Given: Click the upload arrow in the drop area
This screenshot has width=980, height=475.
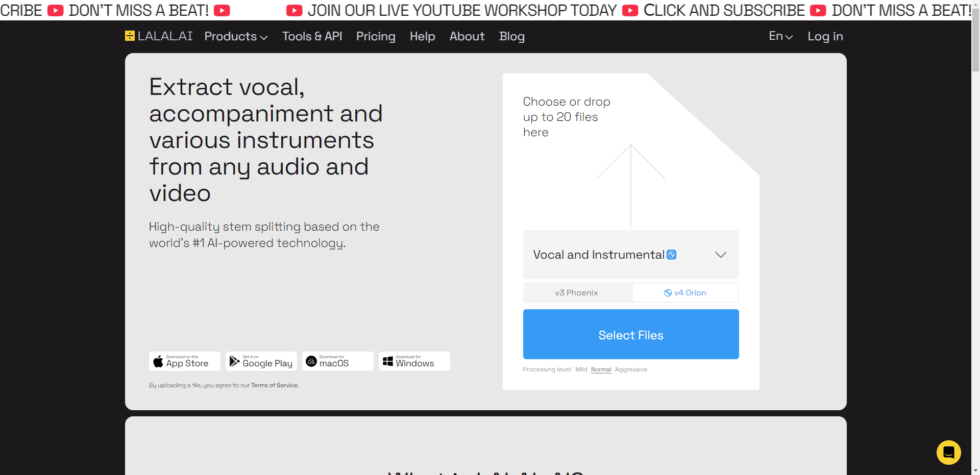Looking at the screenshot, I should 631,185.
